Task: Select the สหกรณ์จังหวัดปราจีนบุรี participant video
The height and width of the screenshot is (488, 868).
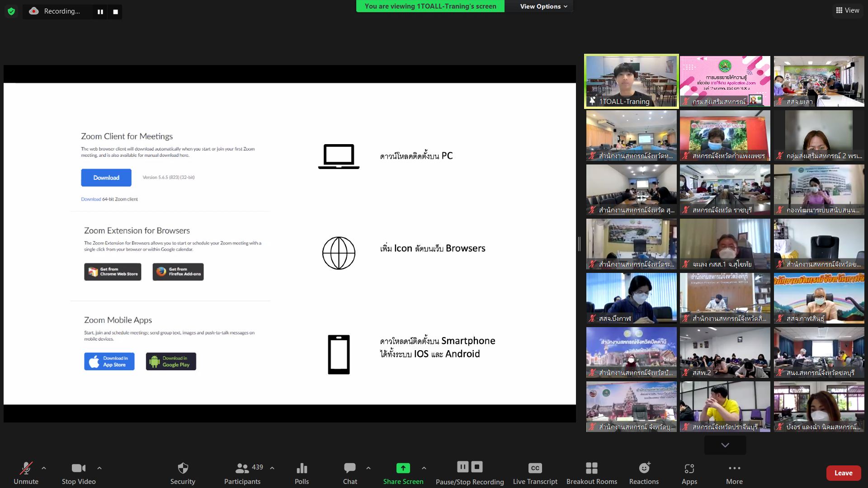Action: pos(725,407)
